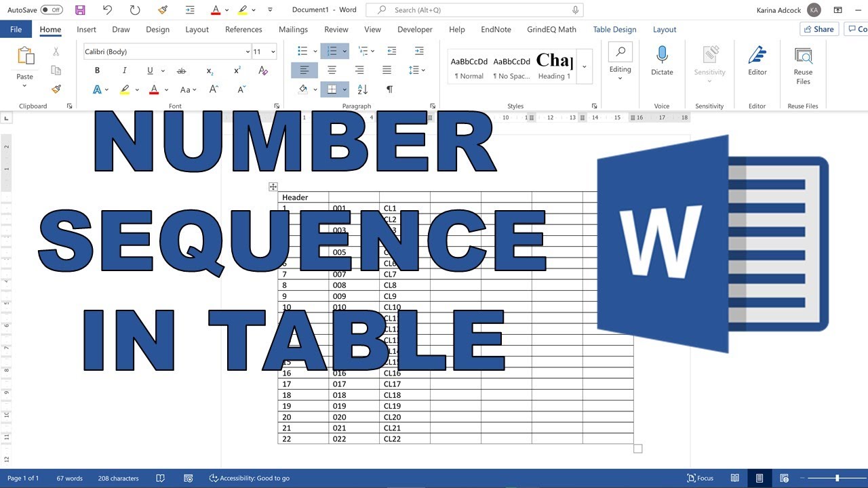Click the Shading paint bucket icon
The image size is (868, 488).
click(x=303, y=89)
